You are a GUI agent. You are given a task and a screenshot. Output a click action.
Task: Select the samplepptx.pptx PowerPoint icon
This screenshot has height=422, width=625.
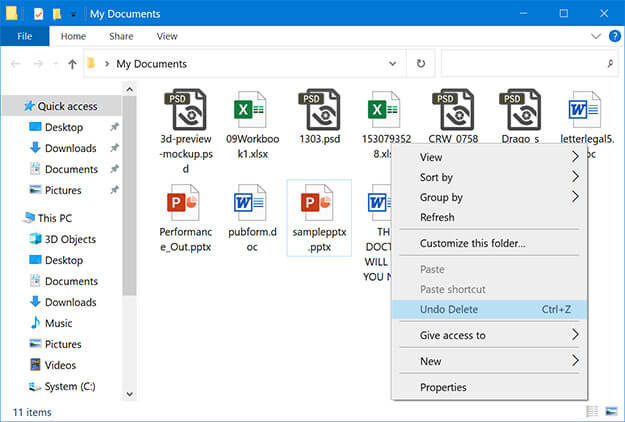pyautogui.click(x=317, y=202)
